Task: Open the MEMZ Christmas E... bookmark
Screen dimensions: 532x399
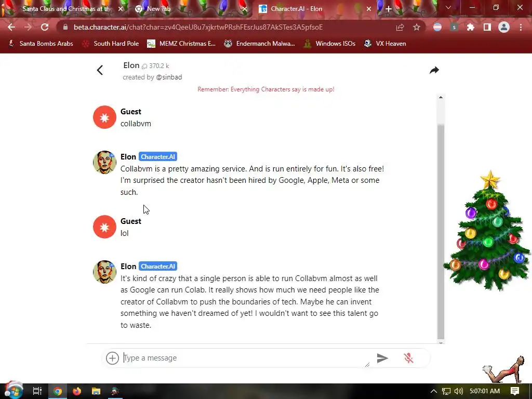Action: tap(181, 44)
